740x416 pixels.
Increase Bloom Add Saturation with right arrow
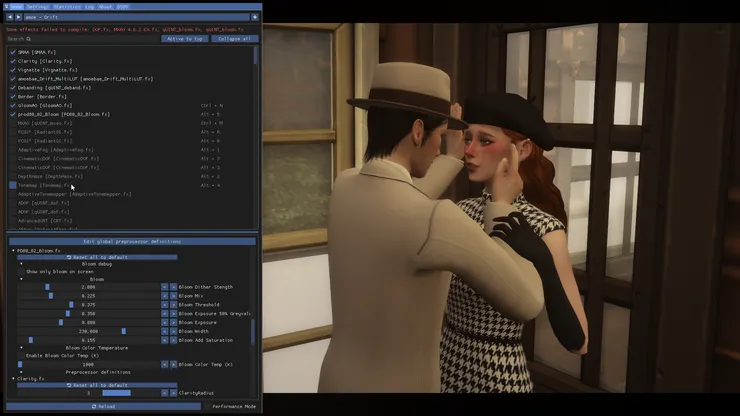tap(173, 340)
